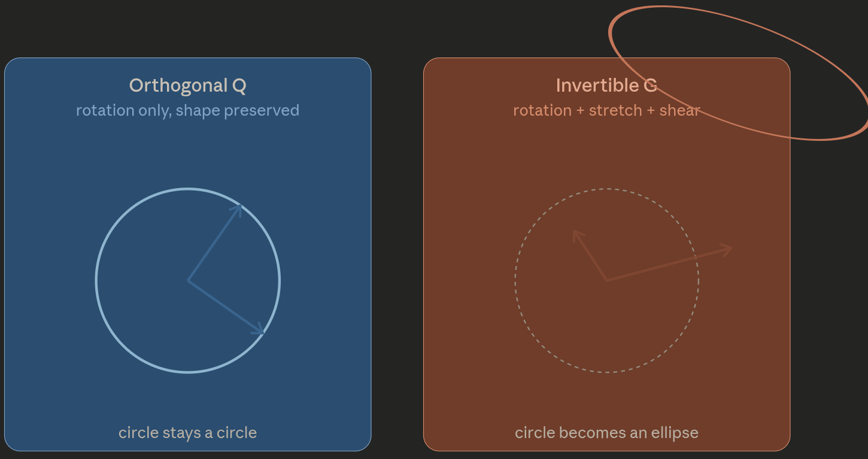The width and height of the screenshot is (868, 459).
Task: Select the "circle becomes an ellipse" caption
Action: click(606, 433)
